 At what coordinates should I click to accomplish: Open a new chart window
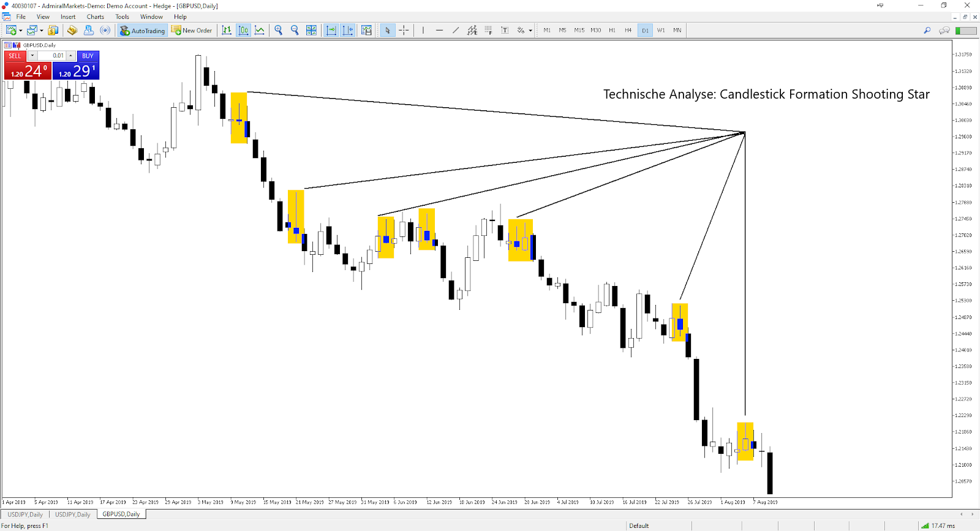click(x=11, y=30)
